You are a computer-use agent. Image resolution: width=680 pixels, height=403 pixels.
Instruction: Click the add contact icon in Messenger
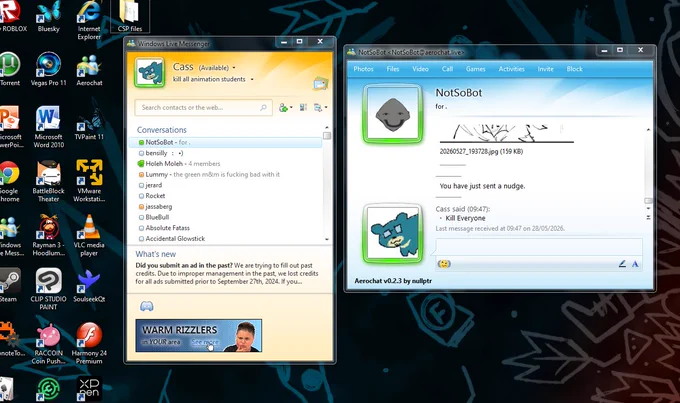coord(285,107)
